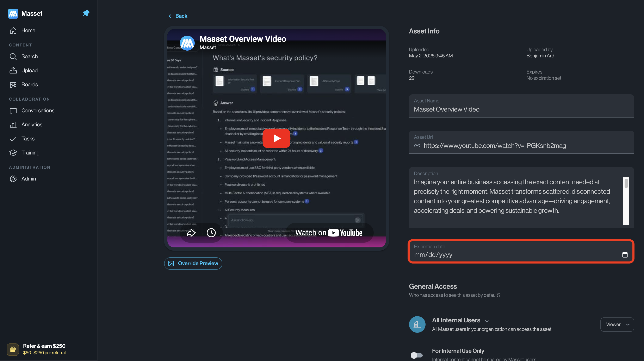Image resolution: width=644 pixels, height=361 pixels.
Task: Click into the Asset Name field
Action: coord(521,106)
